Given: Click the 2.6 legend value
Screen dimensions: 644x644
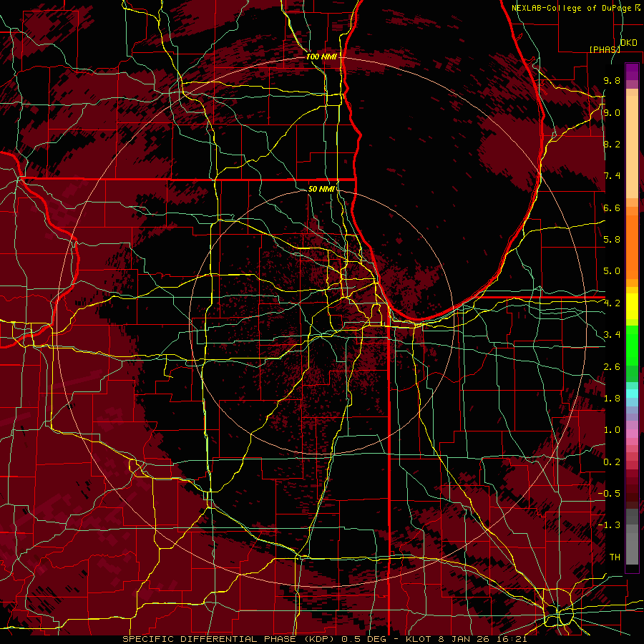Looking at the screenshot, I should pyautogui.click(x=612, y=367).
